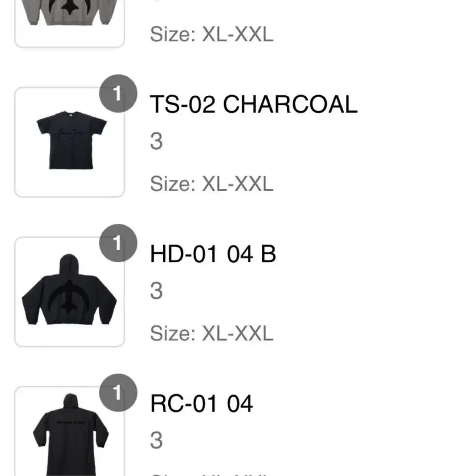Click quantity badge on HD-01 04 B item
The height and width of the screenshot is (476, 476).
[118, 243]
